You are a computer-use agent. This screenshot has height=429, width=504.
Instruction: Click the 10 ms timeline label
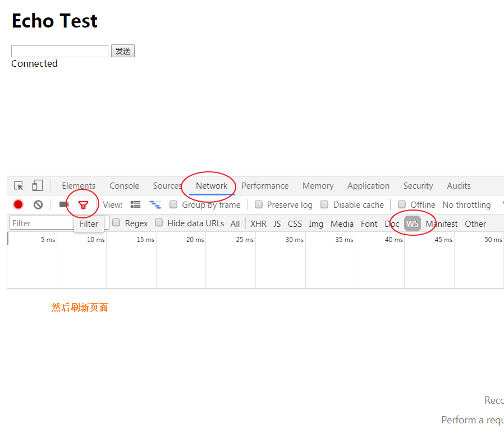(96, 240)
